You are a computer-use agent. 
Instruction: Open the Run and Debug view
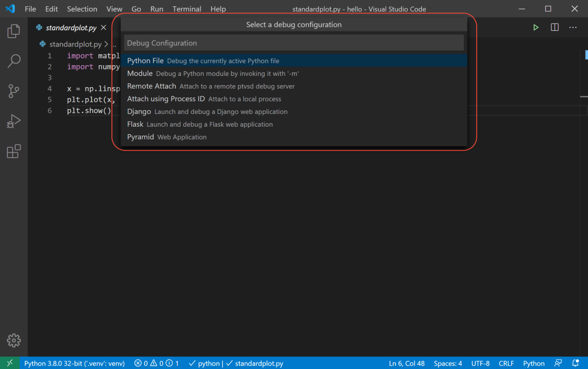(13, 121)
